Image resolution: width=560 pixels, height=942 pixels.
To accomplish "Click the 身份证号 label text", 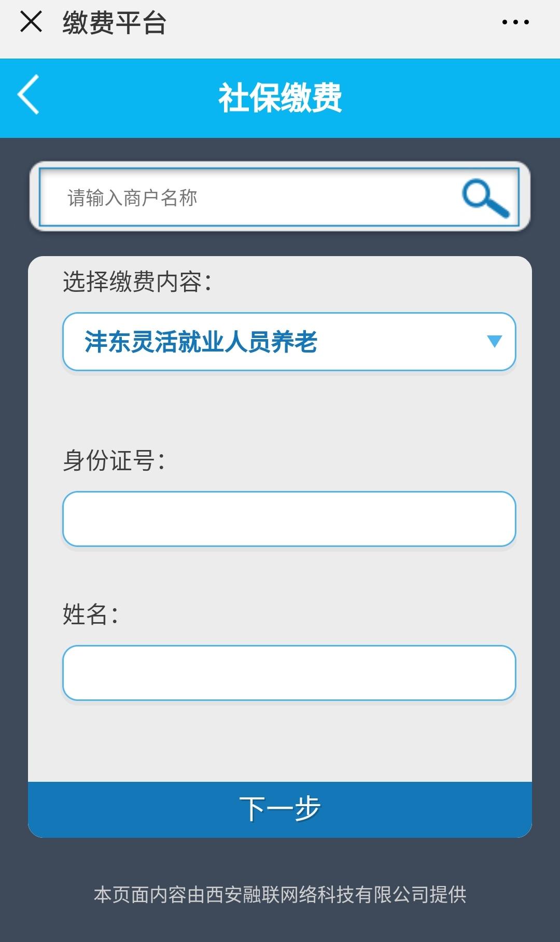I will (x=114, y=460).
